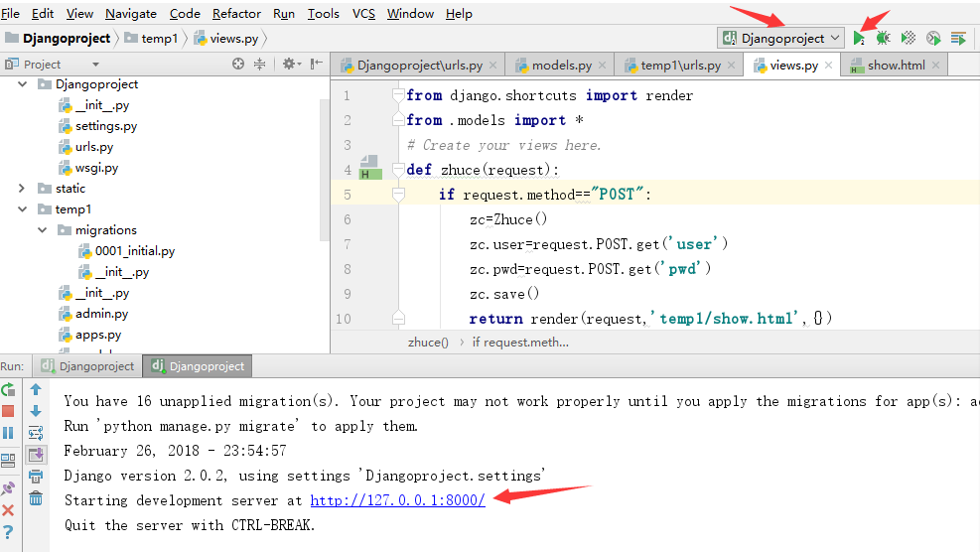Viewport: 980px width, 552px height.
Task: Click the HTML template gutter icon on line 4
Action: pyautogui.click(x=370, y=169)
